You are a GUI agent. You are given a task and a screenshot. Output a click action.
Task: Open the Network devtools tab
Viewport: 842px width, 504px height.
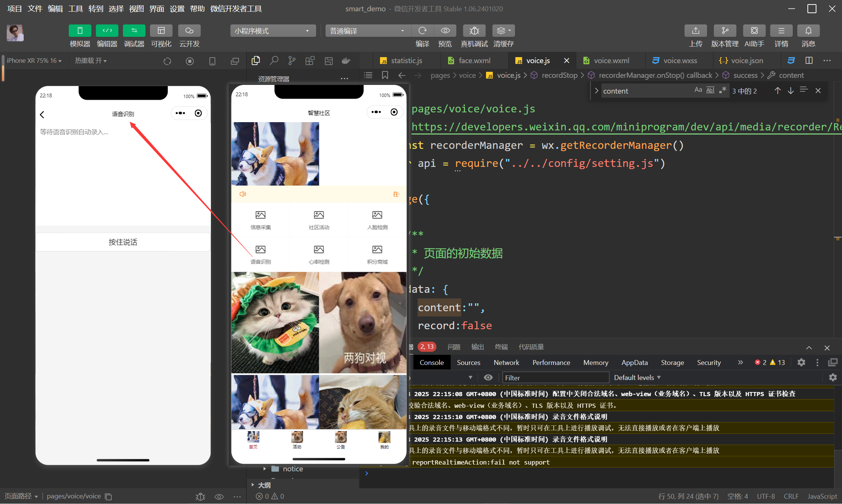pos(506,362)
